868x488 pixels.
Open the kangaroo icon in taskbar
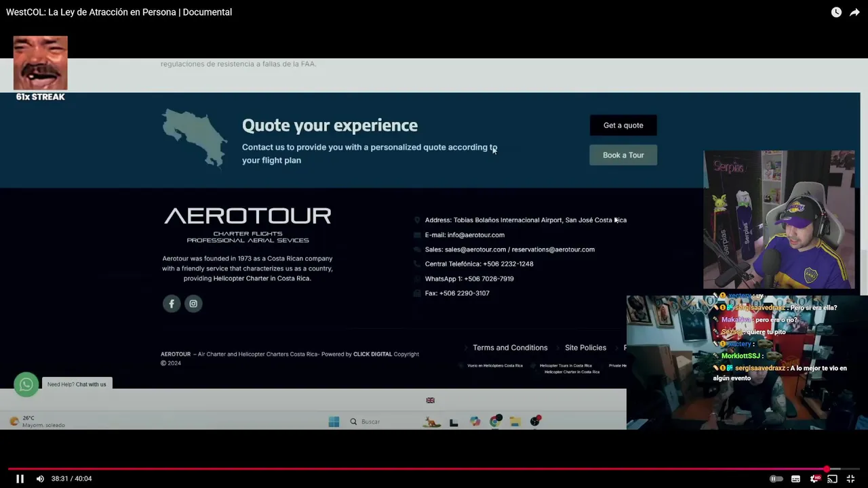pos(432,422)
